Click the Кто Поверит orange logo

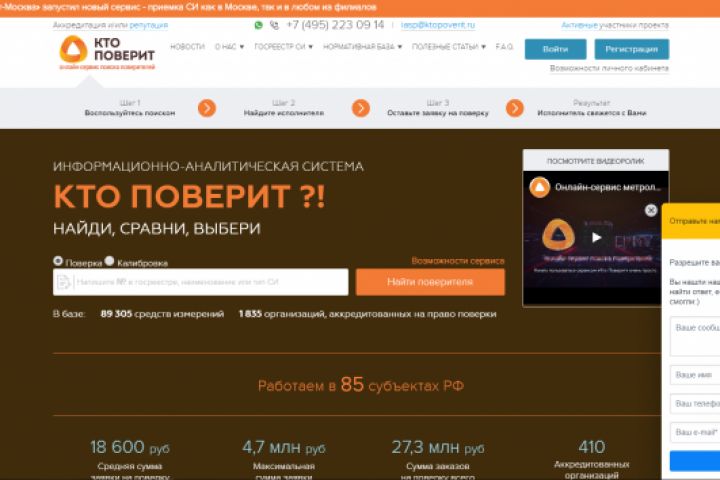[x=107, y=52]
